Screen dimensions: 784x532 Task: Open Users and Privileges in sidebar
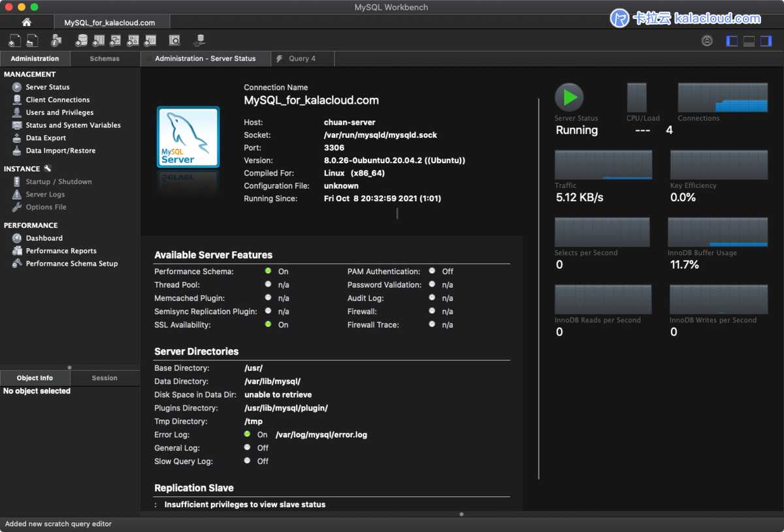click(59, 112)
